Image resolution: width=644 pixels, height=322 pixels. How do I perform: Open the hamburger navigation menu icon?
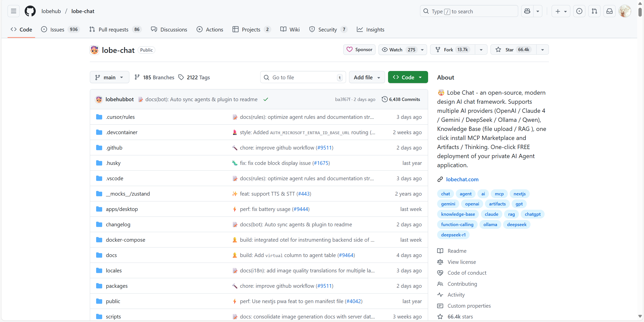pos(14,11)
